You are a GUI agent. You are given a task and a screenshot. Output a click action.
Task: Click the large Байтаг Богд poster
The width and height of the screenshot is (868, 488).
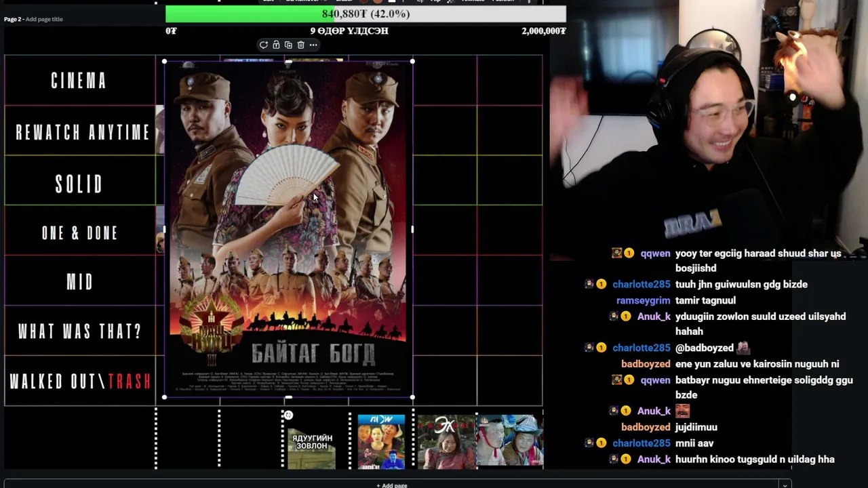pos(288,229)
